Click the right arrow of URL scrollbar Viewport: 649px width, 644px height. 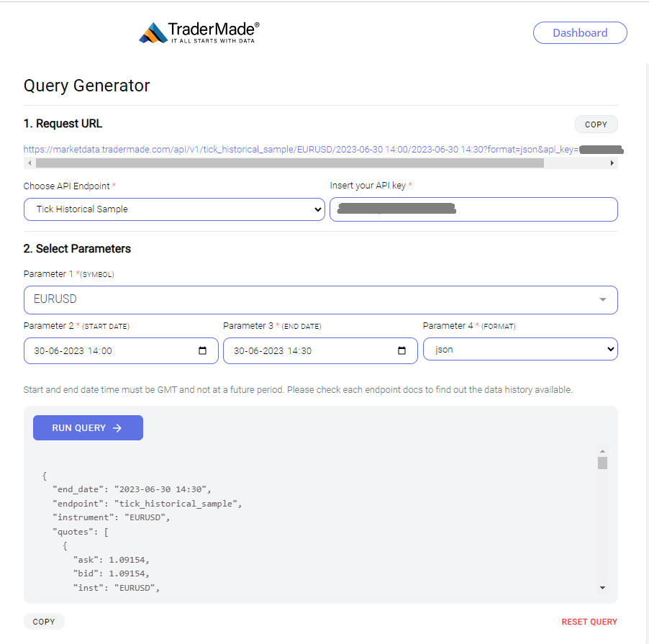click(612, 163)
